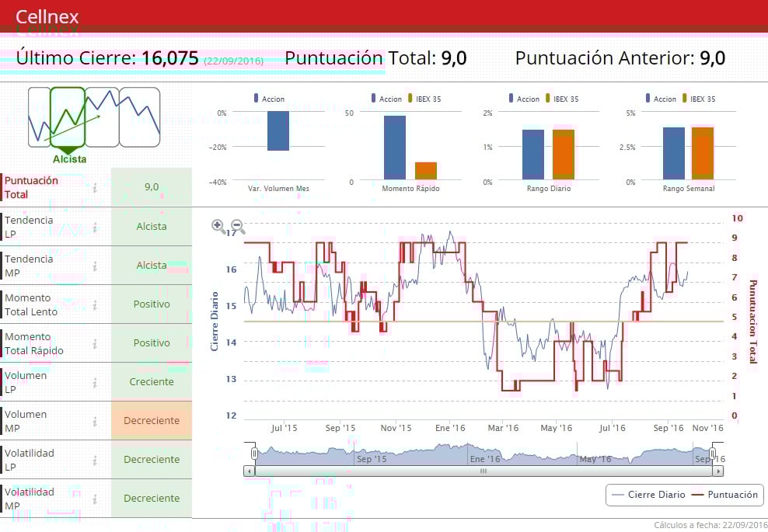Click the closing date (22/09/2016)
The image size is (768, 532).
coord(234,61)
